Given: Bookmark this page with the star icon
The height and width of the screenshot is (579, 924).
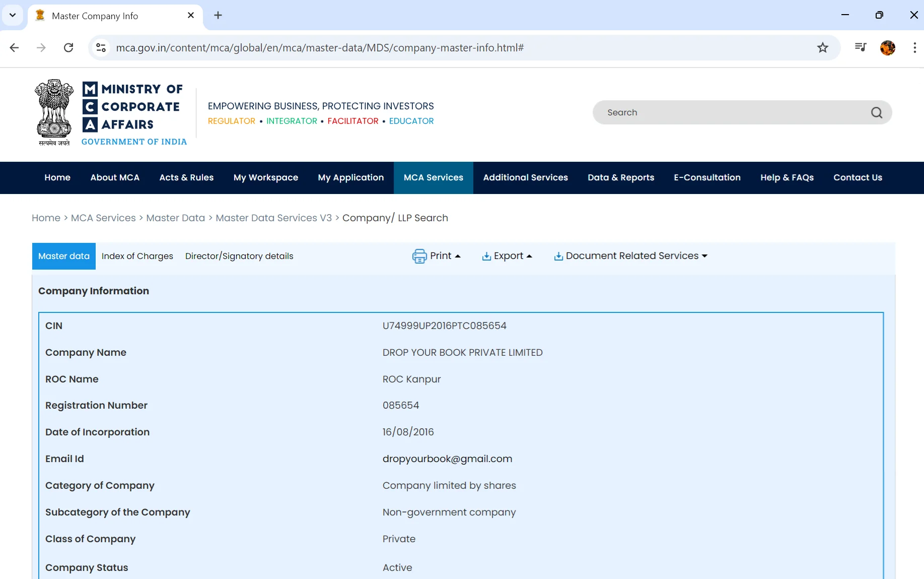Looking at the screenshot, I should point(823,48).
